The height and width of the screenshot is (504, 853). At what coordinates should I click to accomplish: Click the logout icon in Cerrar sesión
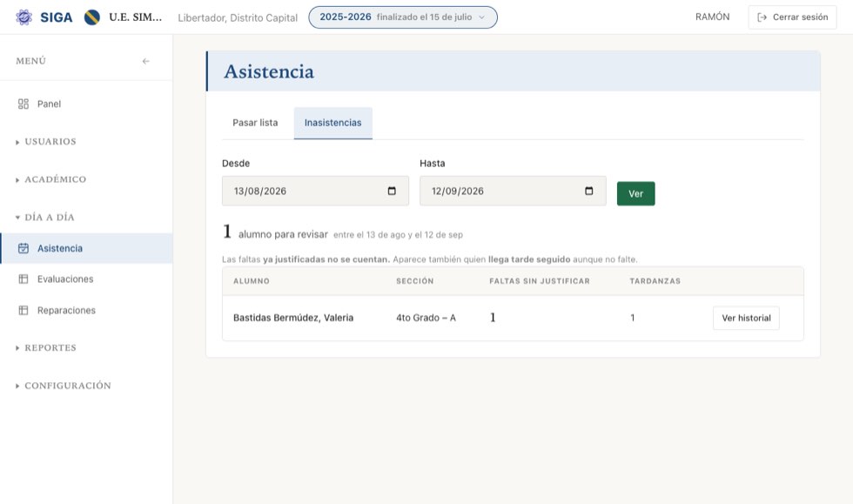pyautogui.click(x=762, y=17)
